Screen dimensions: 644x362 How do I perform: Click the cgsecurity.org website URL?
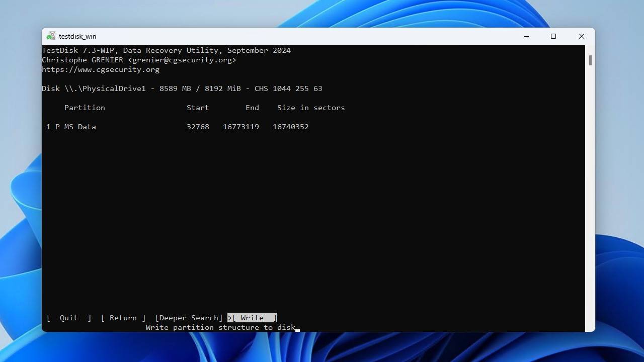[101, 69]
